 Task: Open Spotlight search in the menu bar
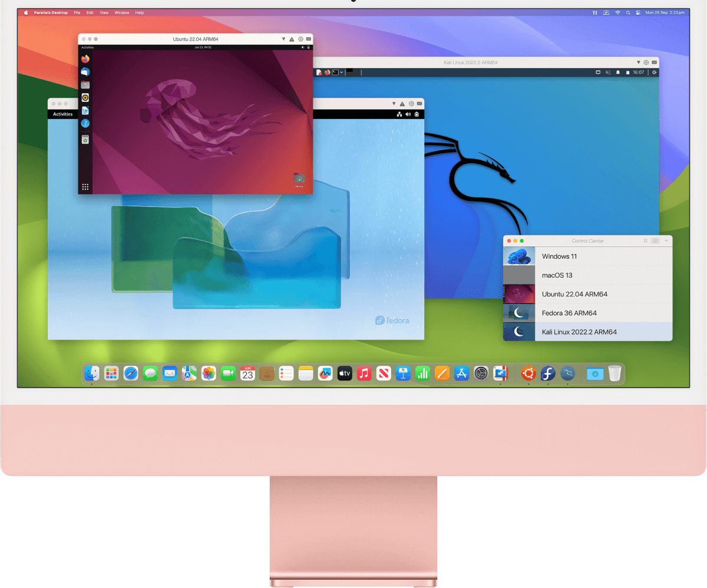[x=628, y=12]
